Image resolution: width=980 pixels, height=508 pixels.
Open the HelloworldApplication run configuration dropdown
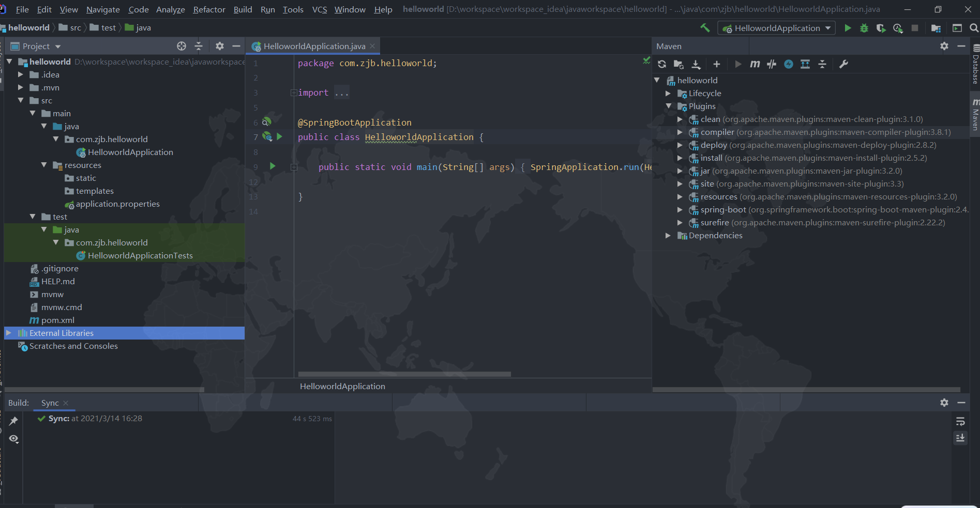pyautogui.click(x=777, y=28)
